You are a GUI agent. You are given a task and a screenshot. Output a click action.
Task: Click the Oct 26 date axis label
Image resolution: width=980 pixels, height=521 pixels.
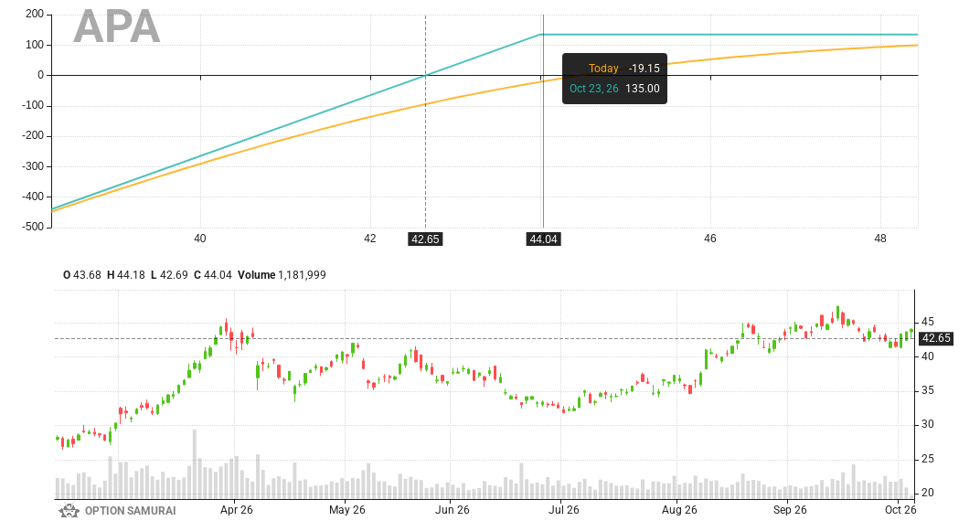coord(900,510)
